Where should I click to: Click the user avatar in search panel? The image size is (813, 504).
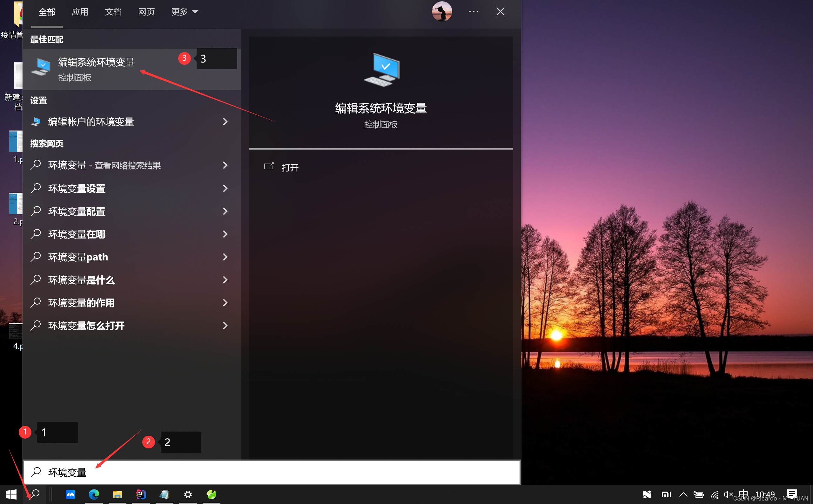coord(442,12)
